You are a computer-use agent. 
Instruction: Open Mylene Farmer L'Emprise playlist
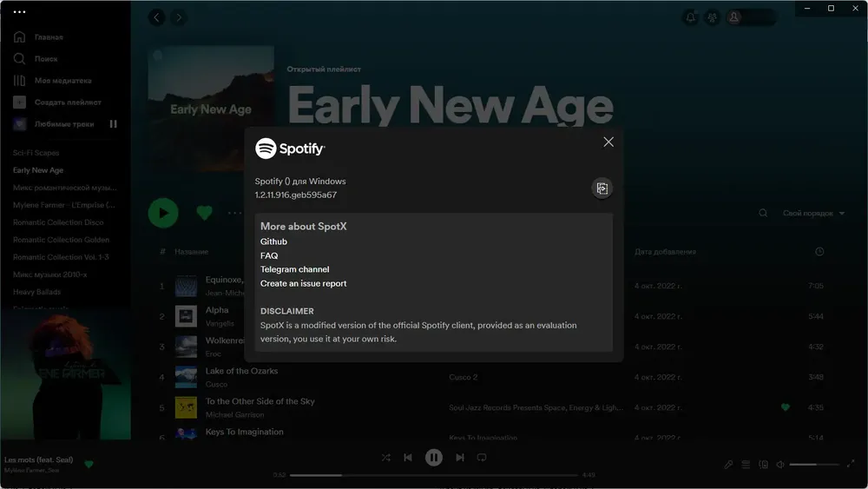pos(64,205)
